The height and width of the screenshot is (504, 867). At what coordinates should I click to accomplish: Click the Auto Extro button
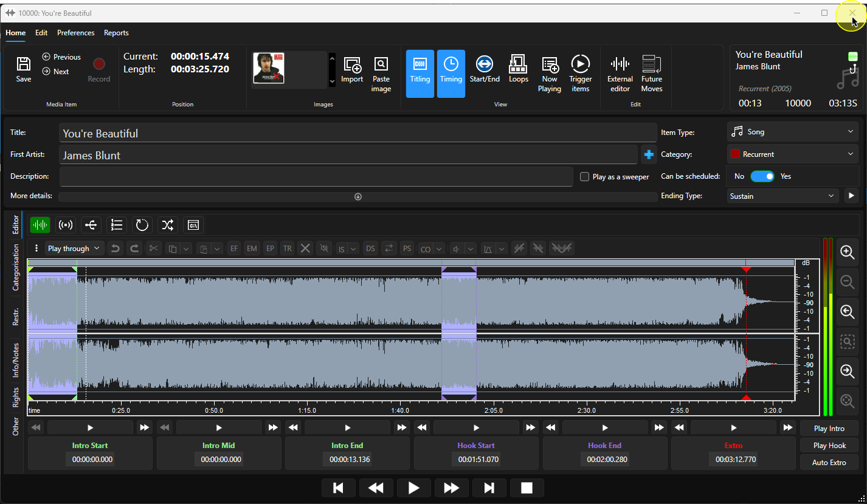pos(829,463)
